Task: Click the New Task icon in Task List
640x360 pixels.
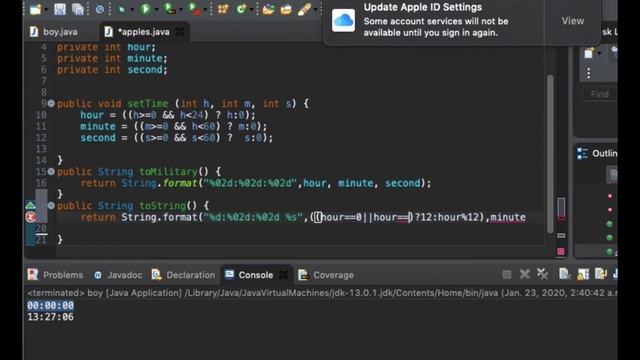Action: 589,53
